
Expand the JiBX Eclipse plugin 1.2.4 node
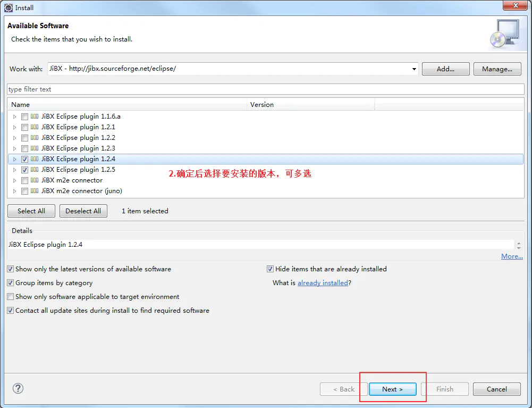[14, 159]
